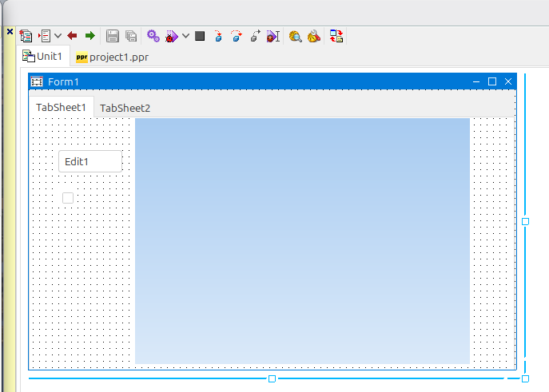The image size is (549, 392).
Task: Click the Save floppy disk icon
Action: coord(113,36)
